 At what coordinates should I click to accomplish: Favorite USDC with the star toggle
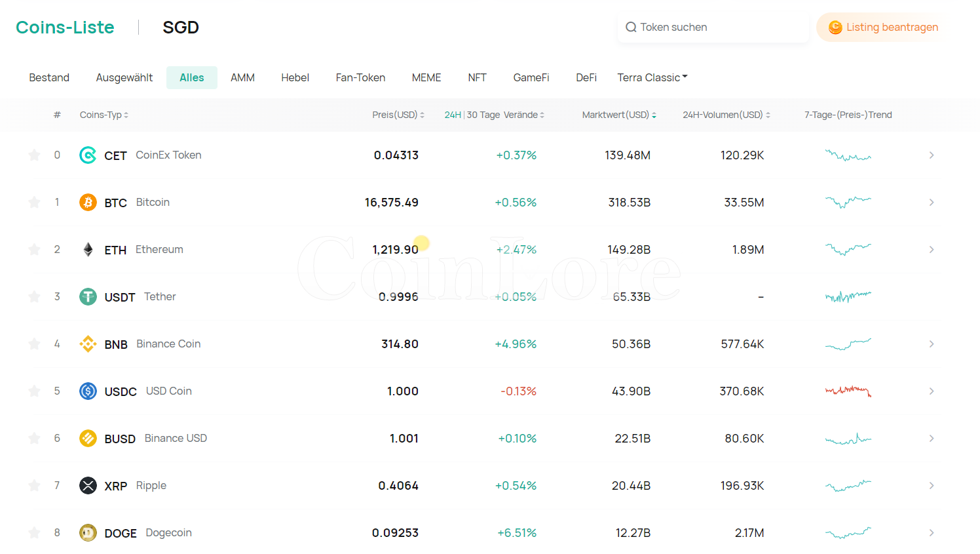point(34,391)
